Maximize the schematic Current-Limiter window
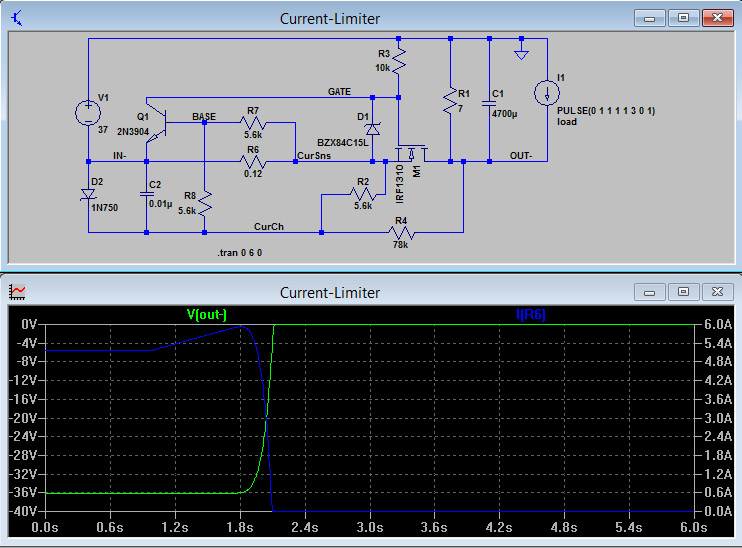Screen dimensions: 742x548 point(683,18)
